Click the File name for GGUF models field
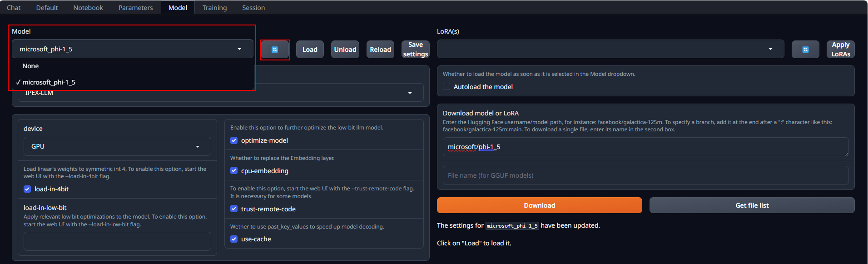Image resolution: width=868 pixels, height=264 pixels. pyautogui.click(x=645, y=175)
